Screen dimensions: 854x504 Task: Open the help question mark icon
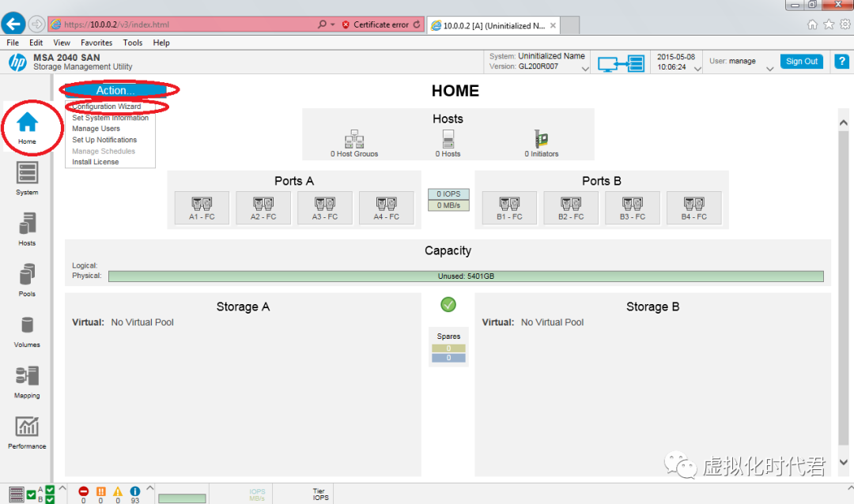coord(841,62)
